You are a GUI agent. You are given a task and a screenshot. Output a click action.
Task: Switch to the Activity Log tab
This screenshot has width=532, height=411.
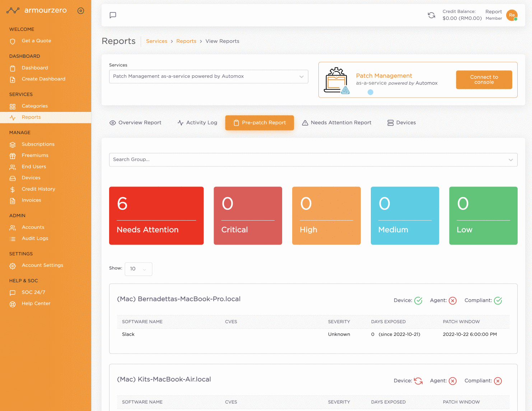(x=197, y=123)
